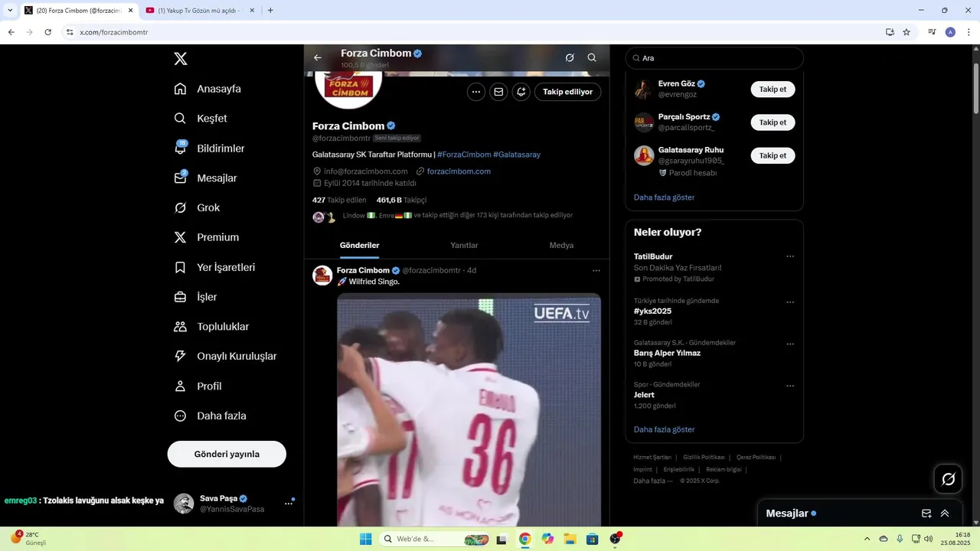Click Daha fazla göster under suggestions
The image size is (980, 551).
point(665,197)
